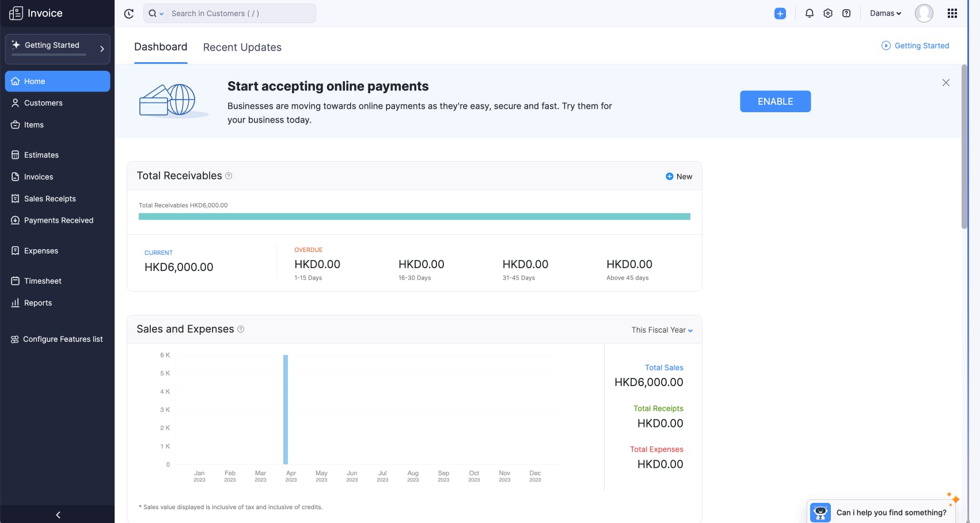Switch to the Dashboard tab
The height and width of the screenshot is (523, 980).
161,47
